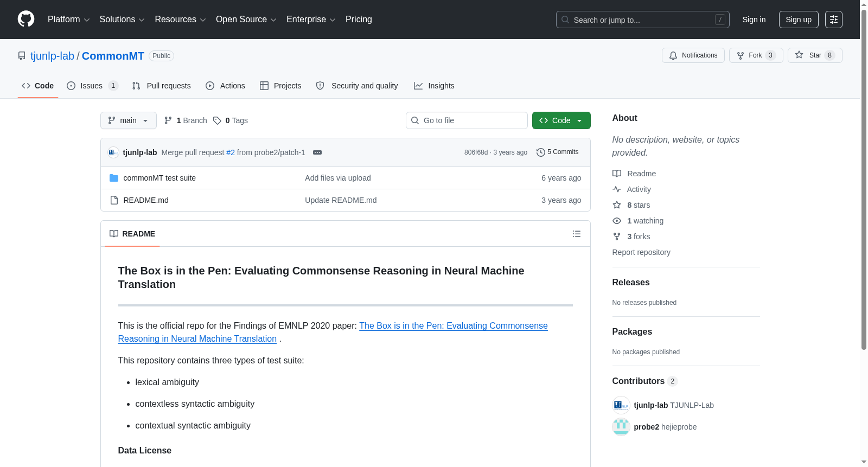
Task: Switch to the Issues tab
Action: (92, 86)
